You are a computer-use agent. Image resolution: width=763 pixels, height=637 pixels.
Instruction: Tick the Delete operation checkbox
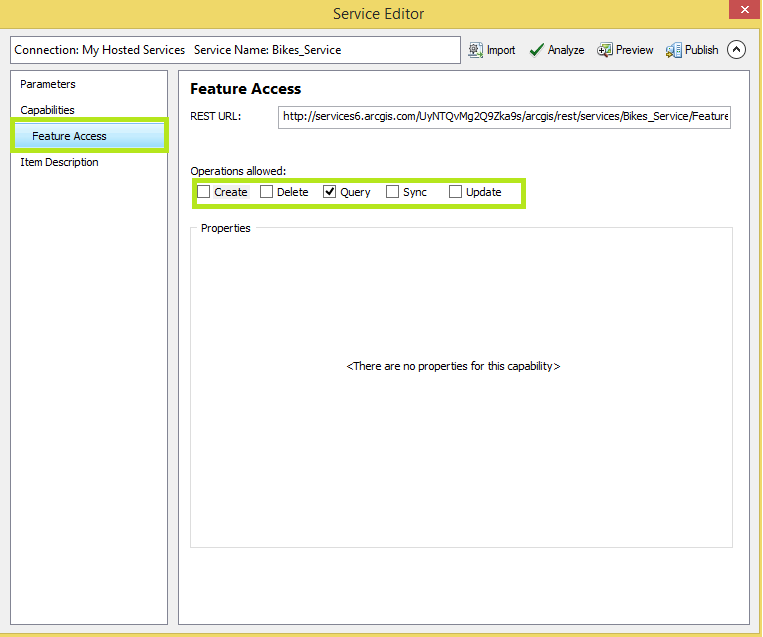pyautogui.click(x=267, y=192)
